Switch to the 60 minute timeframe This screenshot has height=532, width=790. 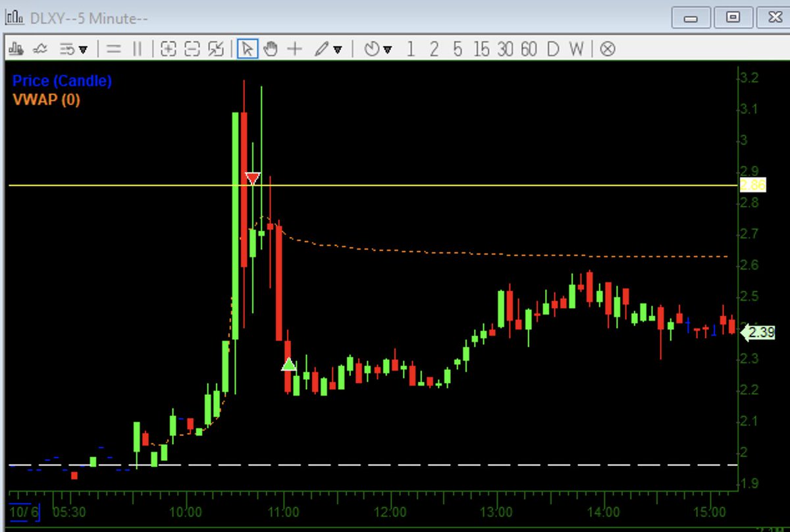[529, 49]
